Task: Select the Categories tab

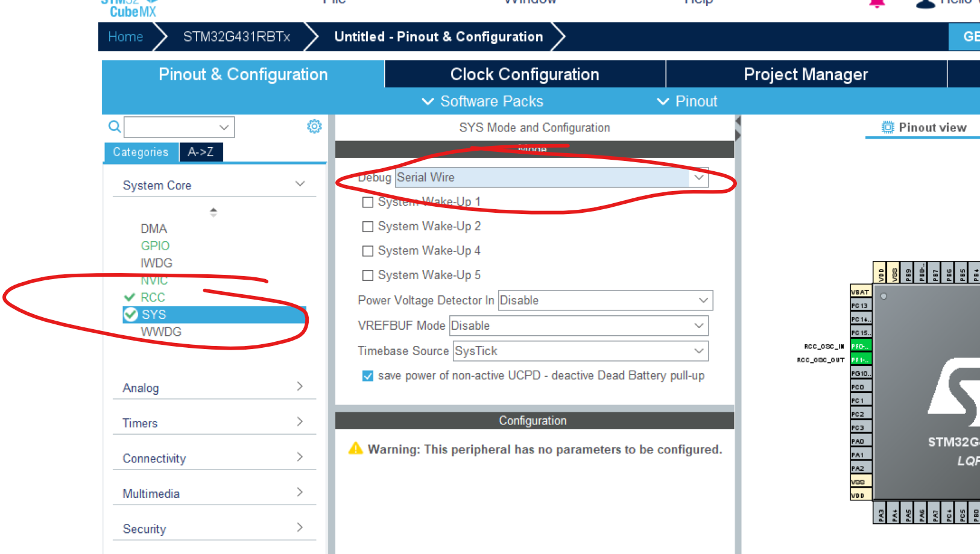Action: pyautogui.click(x=141, y=152)
